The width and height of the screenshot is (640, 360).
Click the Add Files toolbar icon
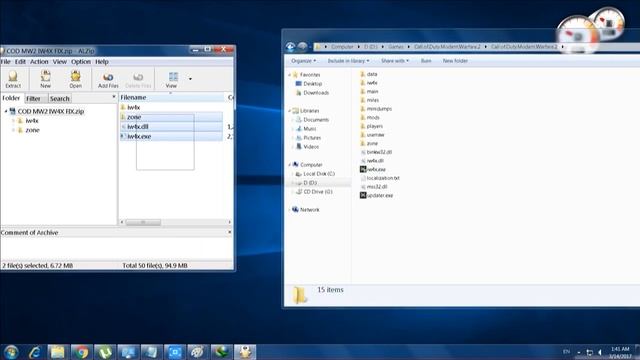(x=108, y=79)
